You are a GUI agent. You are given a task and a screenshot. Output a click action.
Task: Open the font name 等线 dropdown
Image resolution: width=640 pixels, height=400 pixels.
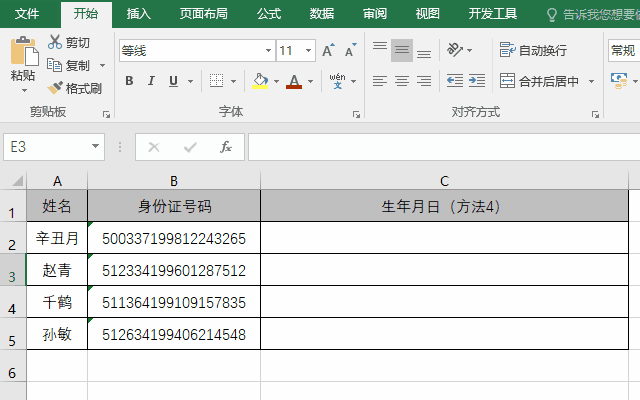point(268,51)
